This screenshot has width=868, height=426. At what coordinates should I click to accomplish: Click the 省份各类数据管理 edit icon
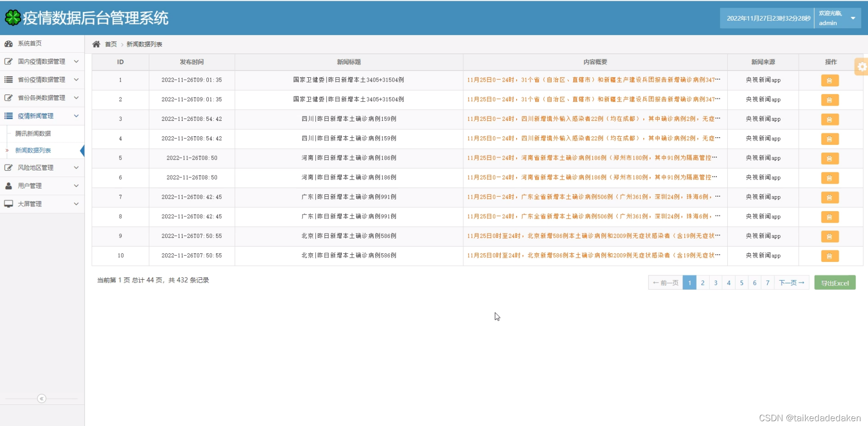pyautogui.click(x=9, y=98)
